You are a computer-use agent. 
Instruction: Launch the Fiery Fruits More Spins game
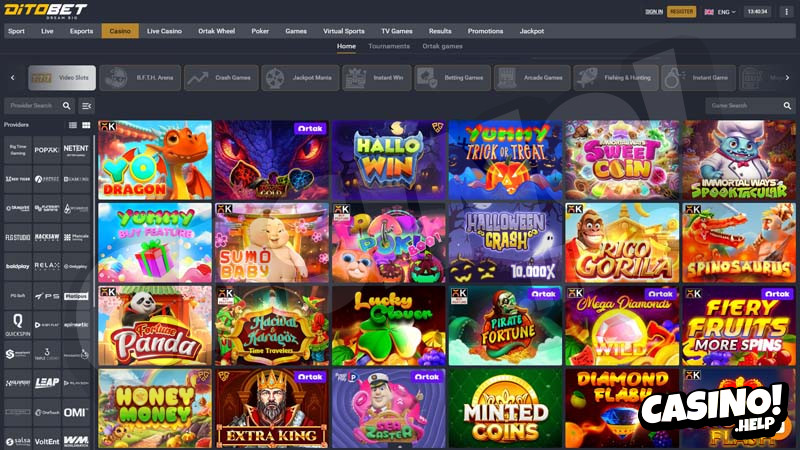click(x=739, y=326)
